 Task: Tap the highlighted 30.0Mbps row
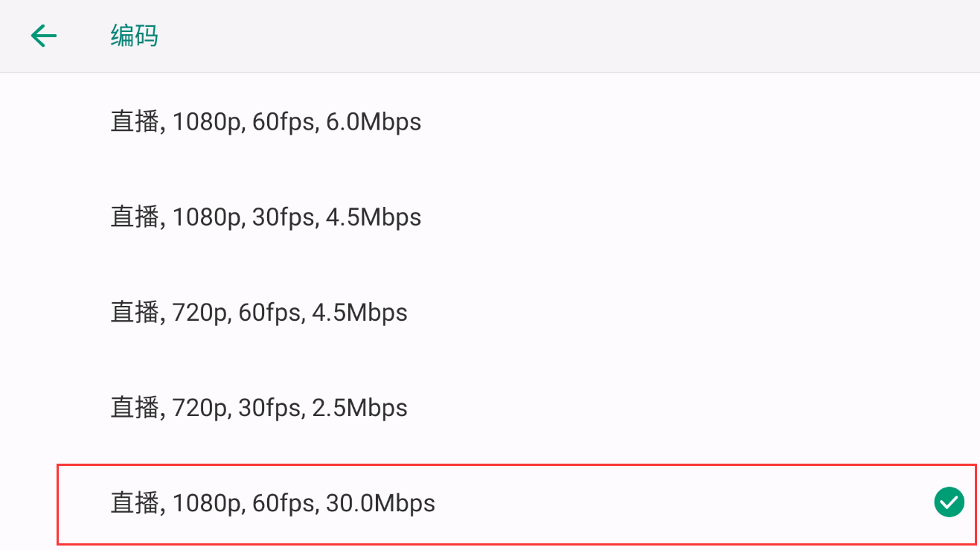pyautogui.click(x=516, y=504)
